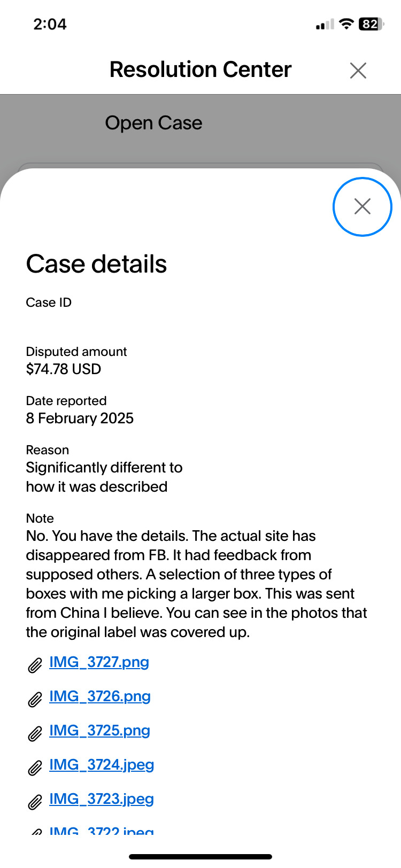Tap the cellular signal bars
The width and height of the screenshot is (401, 868).
[x=325, y=25]
